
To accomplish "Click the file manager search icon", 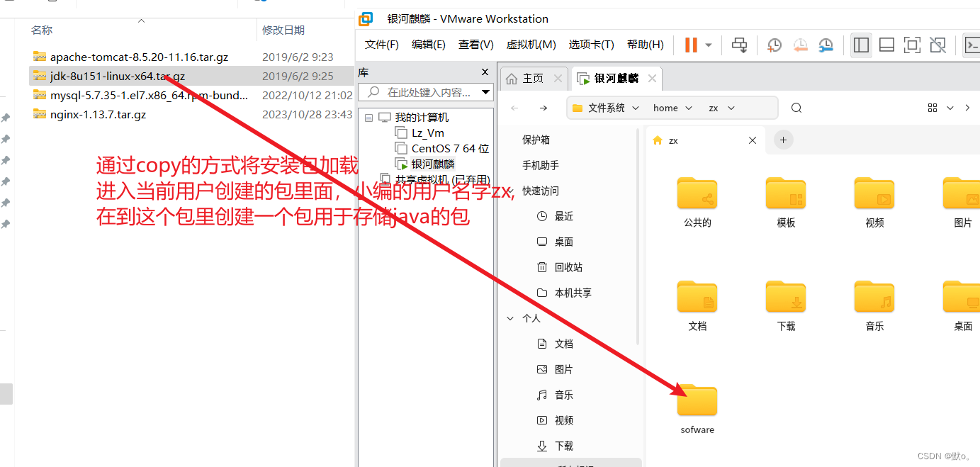I will pos(796,108).
